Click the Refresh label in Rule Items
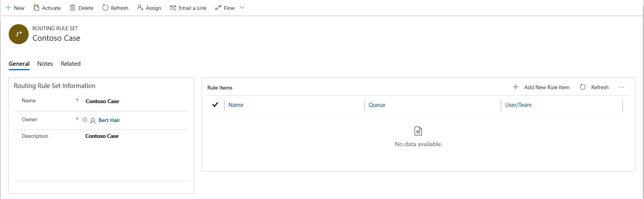This screenshot has height=199, width=644. 600,87
